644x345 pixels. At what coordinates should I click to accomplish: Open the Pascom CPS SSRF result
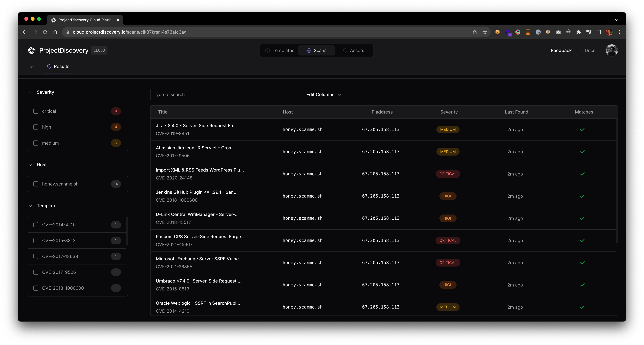(200, 236)
